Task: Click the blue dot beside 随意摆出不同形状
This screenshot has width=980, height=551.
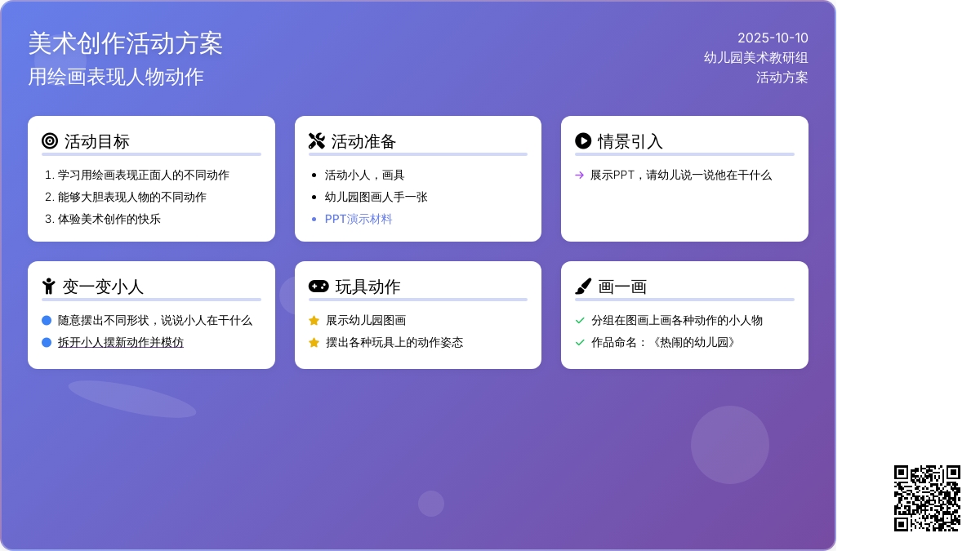Action: pyautogui.click(x=47, y=321)
